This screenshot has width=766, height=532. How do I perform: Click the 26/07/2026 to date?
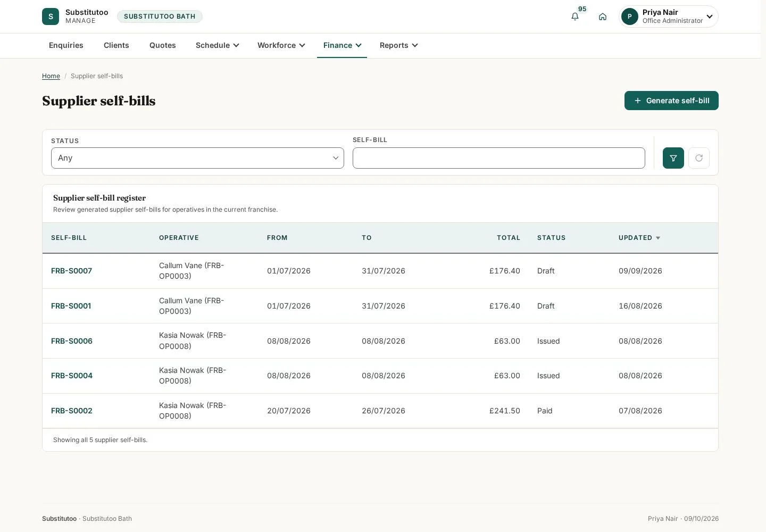[384, 411]
